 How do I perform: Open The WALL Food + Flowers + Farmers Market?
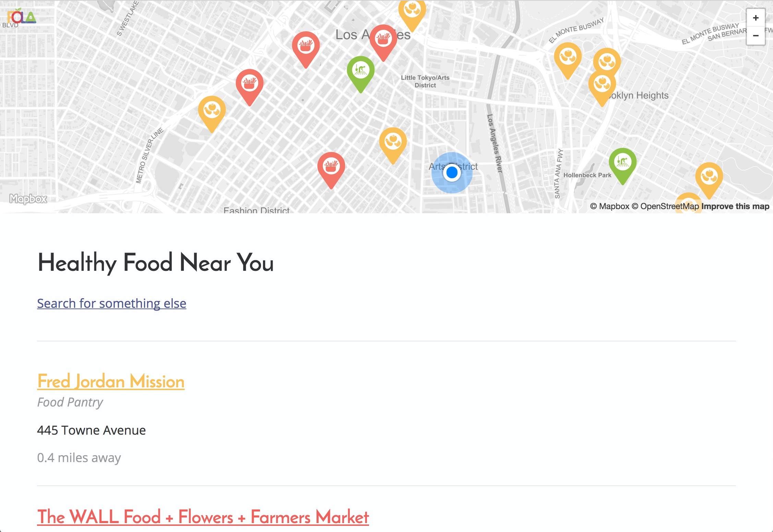coord(203,517)
